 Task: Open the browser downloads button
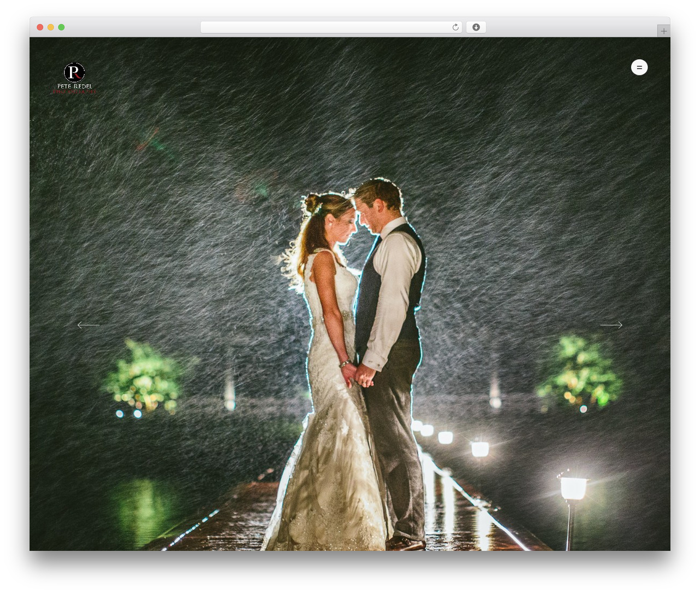pyautogui.click(x=476, y=27)
